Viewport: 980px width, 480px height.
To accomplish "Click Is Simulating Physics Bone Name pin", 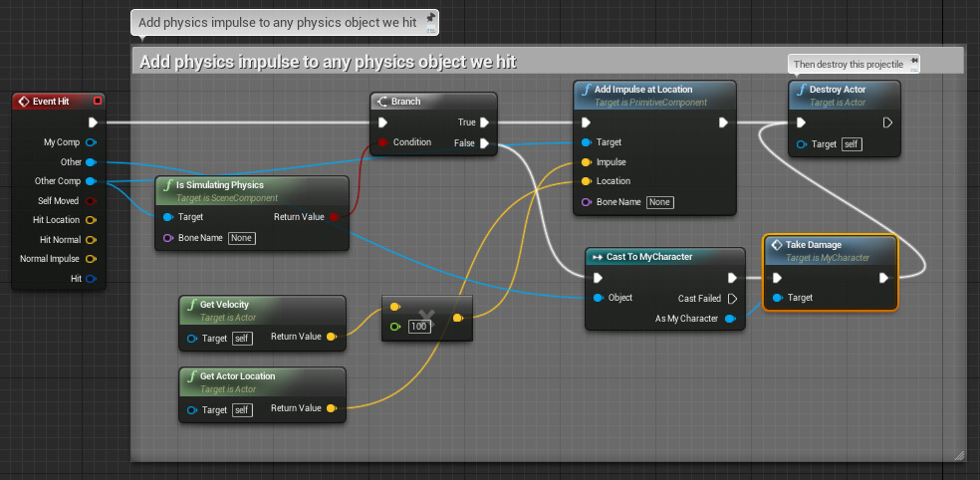I will (167, 237).
